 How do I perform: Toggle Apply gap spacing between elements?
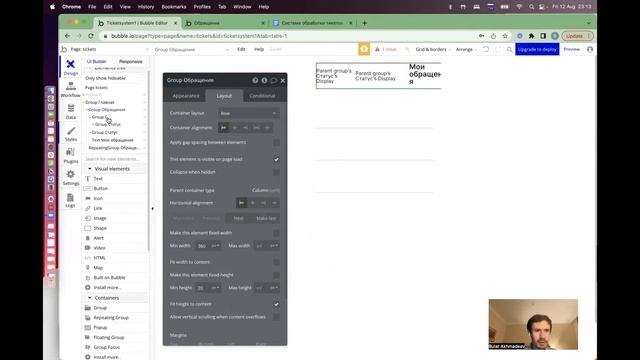pos(276,142)
